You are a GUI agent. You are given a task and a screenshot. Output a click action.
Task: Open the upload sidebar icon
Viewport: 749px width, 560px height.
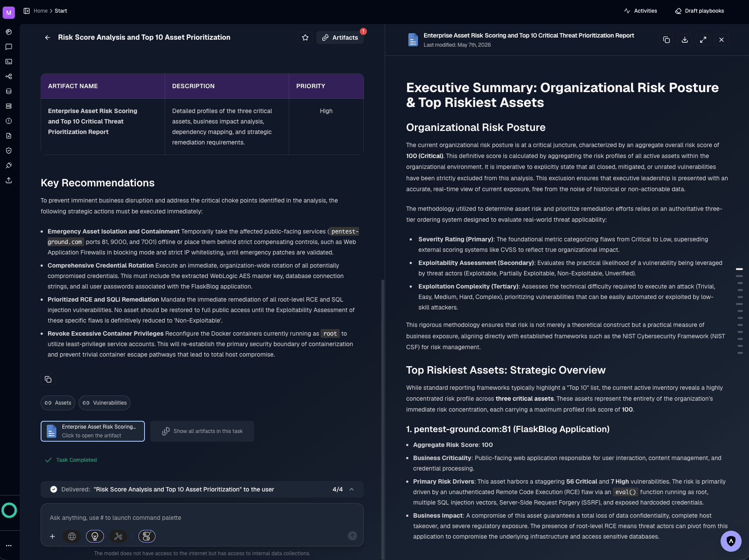pos(9,180)
